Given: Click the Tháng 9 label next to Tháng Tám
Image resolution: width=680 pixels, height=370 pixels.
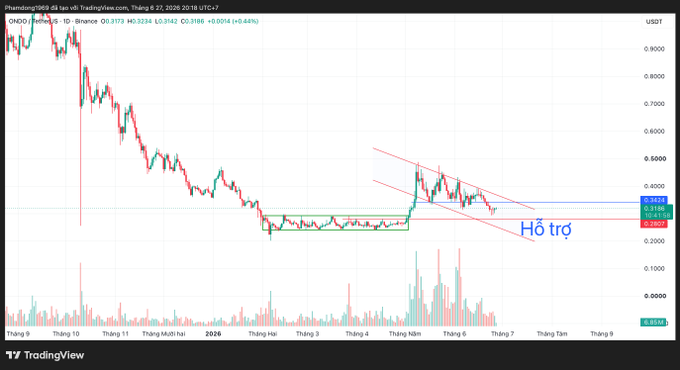Looking at the screenshot, I should [602, 334].
